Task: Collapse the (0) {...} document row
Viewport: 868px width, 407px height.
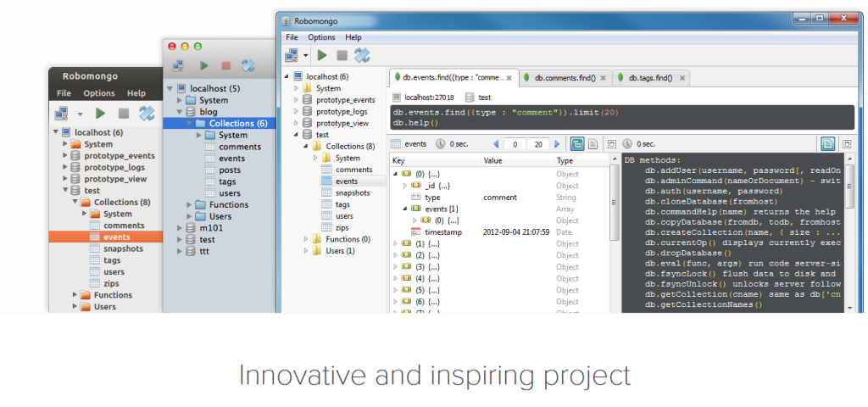Action: [395, 174]
